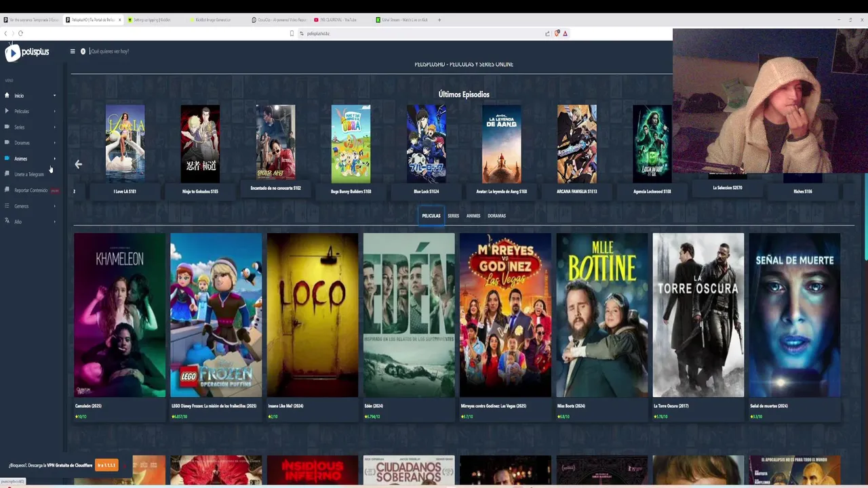Open Mirreyes vs Godinez Las Vegas poster
This screenshot has width=868, height=488.
pyautogui.click(x=505, y=315)
